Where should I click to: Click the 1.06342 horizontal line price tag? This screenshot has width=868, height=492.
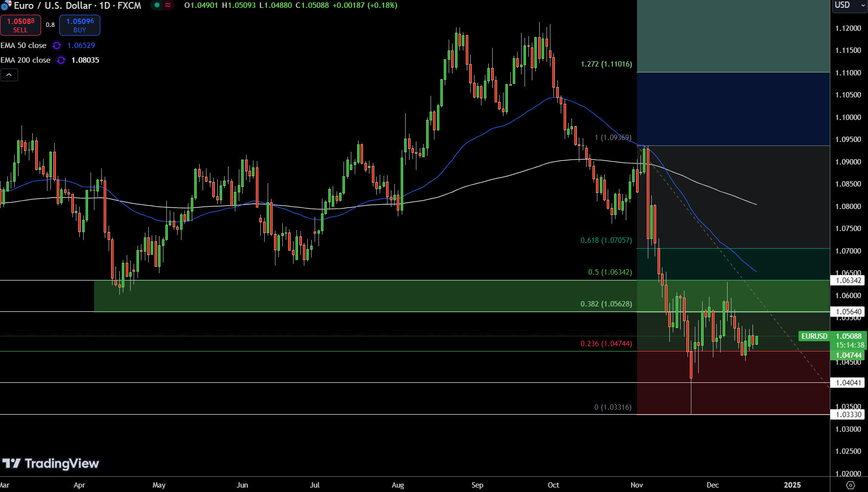[848, 281]
